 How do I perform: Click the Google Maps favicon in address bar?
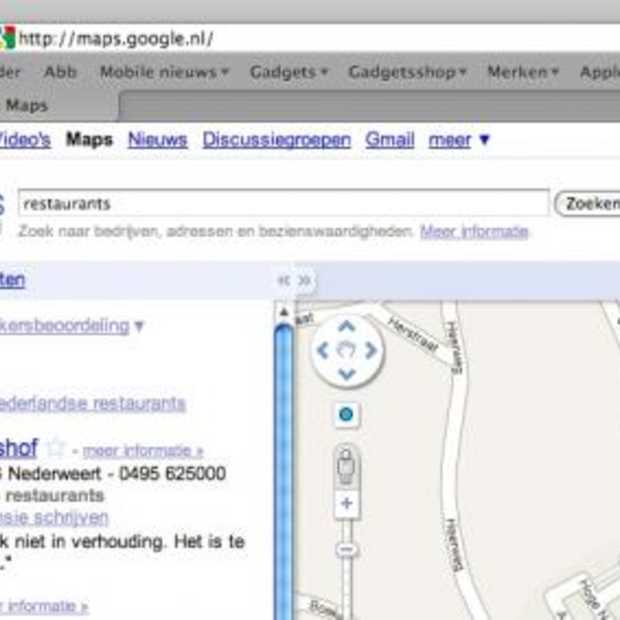click(x=7, y=38)
